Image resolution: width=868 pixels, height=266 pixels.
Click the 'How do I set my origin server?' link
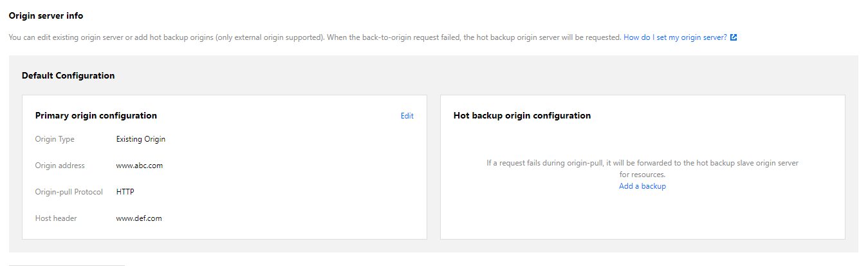pyautogui.click(x=675, y=37)
